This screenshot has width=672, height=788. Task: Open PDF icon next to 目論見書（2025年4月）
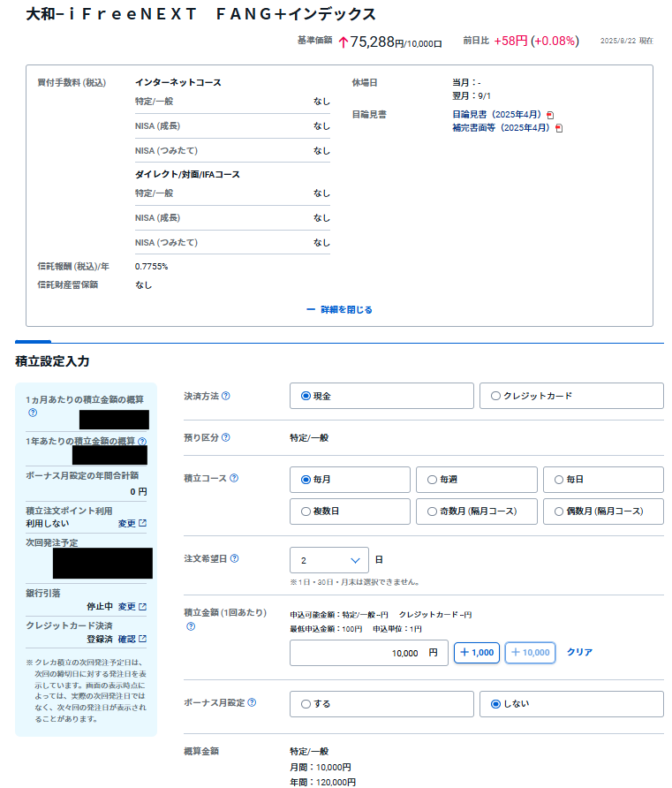click(550, 115)
